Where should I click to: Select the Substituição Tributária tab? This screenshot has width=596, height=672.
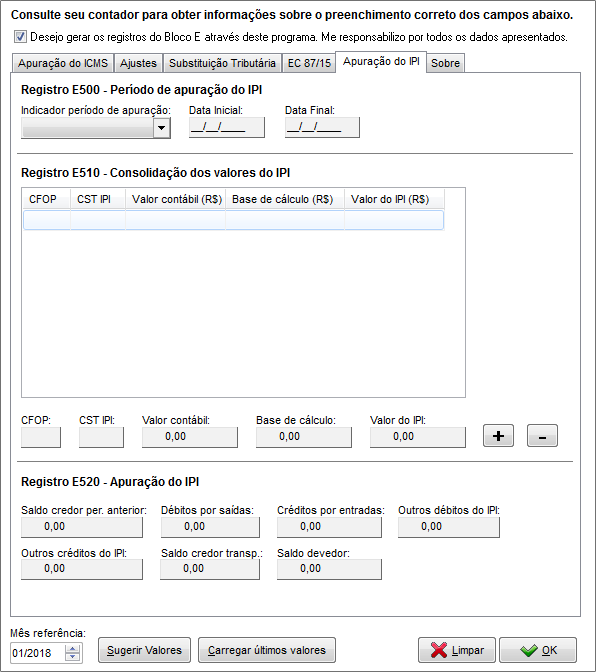tap(222, 63)
